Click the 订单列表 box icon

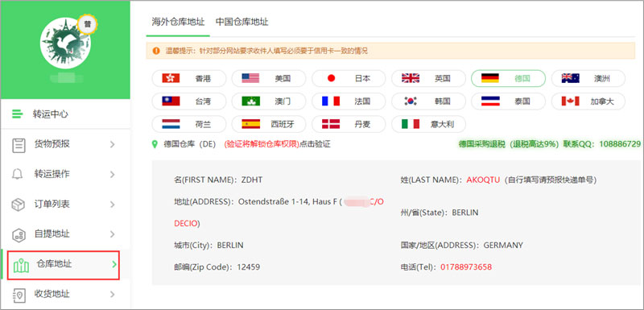coord(18,204)
